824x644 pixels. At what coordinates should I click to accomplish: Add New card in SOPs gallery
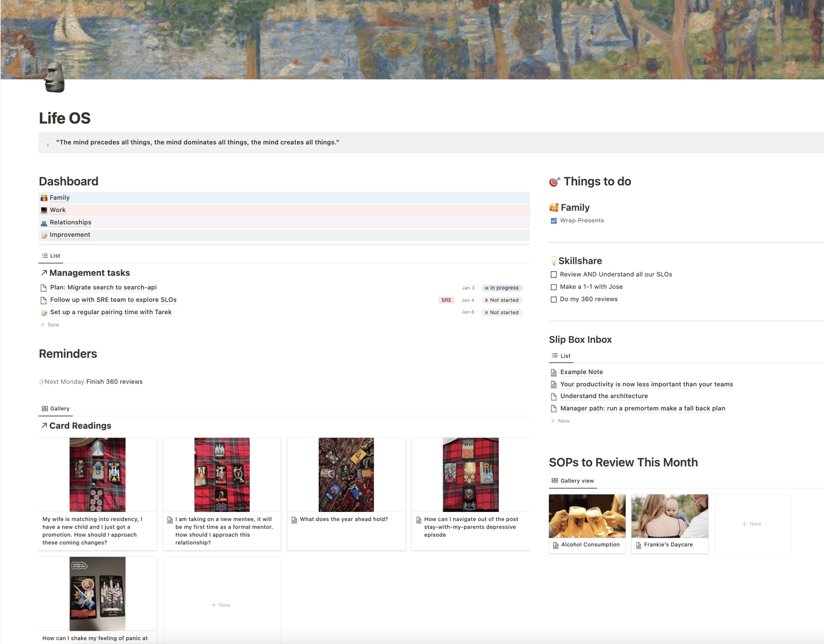[753, 524]
